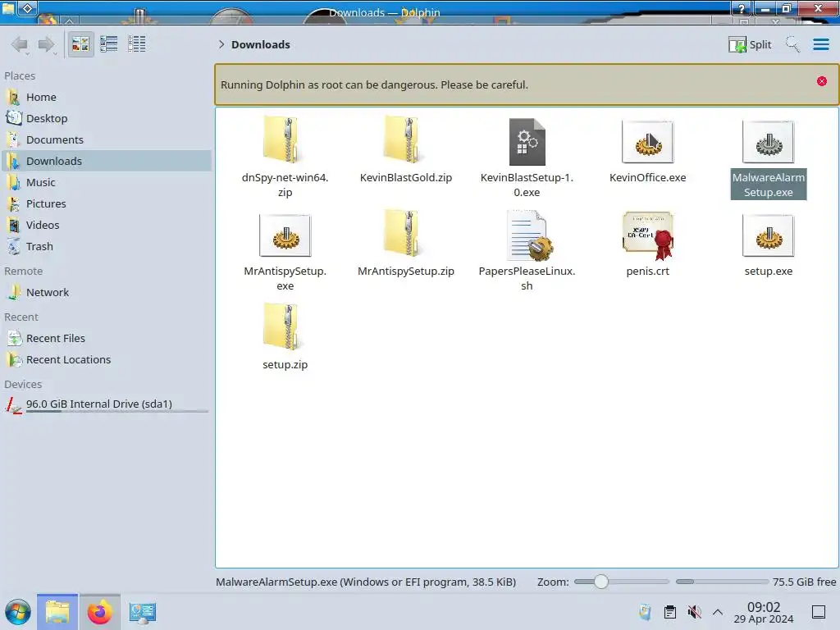Open the hamburger menu
840x630 pixels.
[820, 44]
